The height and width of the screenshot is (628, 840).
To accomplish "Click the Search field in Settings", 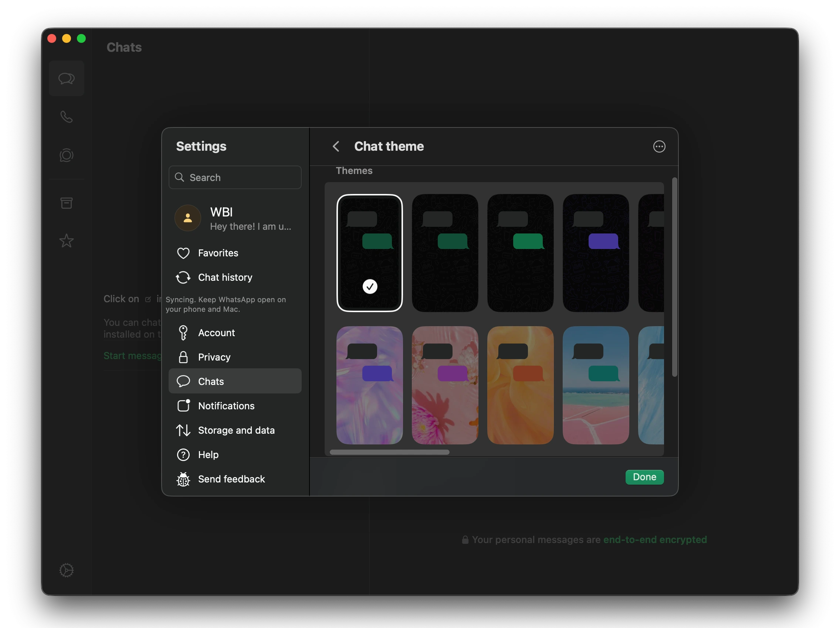I will coord(235,177).
